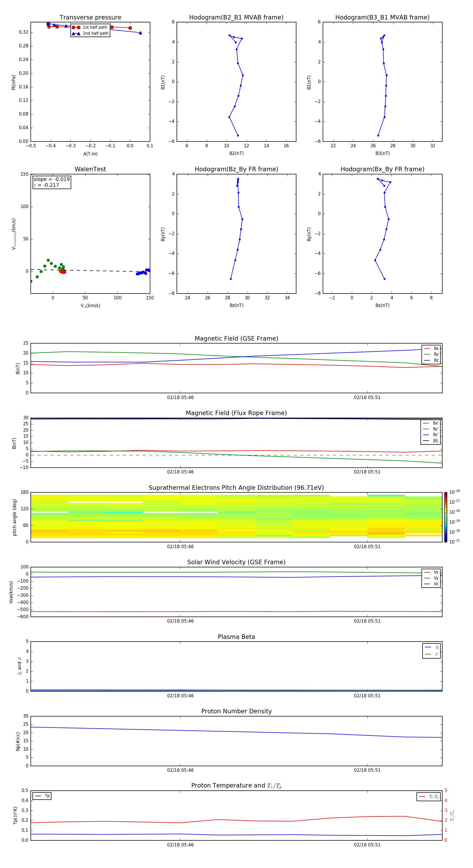
Task: Click the bottom point of the B2_B1 hodogram
Action: 238,135
